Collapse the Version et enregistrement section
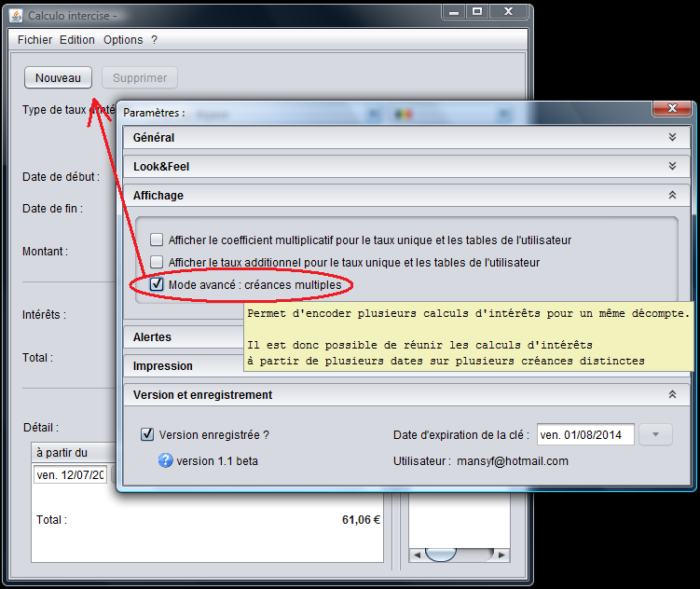 (x=672, y=395)
